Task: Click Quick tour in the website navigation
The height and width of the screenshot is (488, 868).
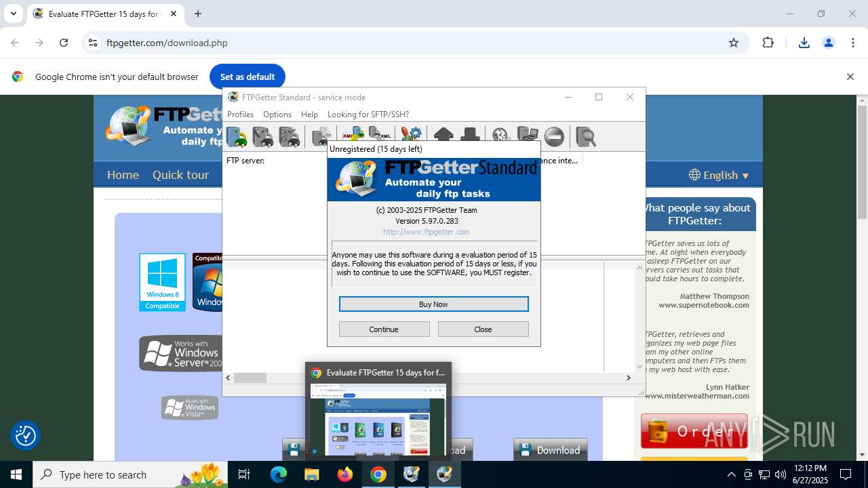Action: click(x=180, y=175)
